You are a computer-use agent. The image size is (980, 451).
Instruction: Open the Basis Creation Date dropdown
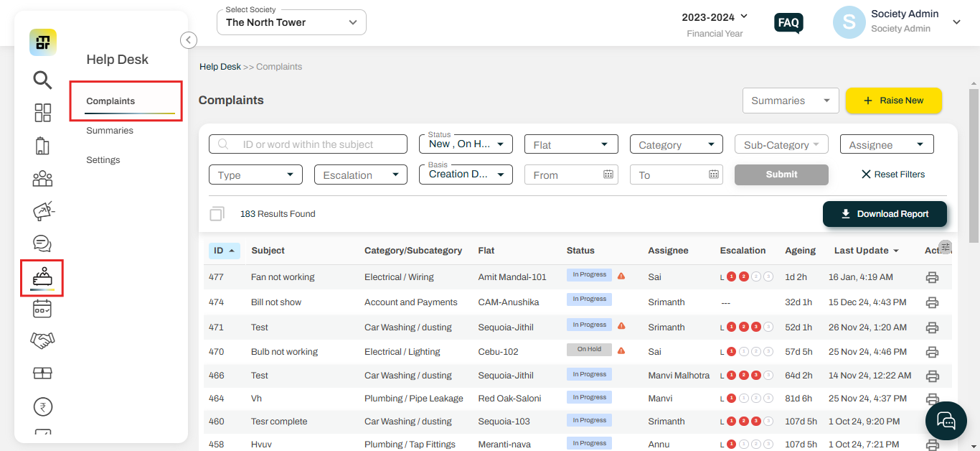tap(466, 174)
